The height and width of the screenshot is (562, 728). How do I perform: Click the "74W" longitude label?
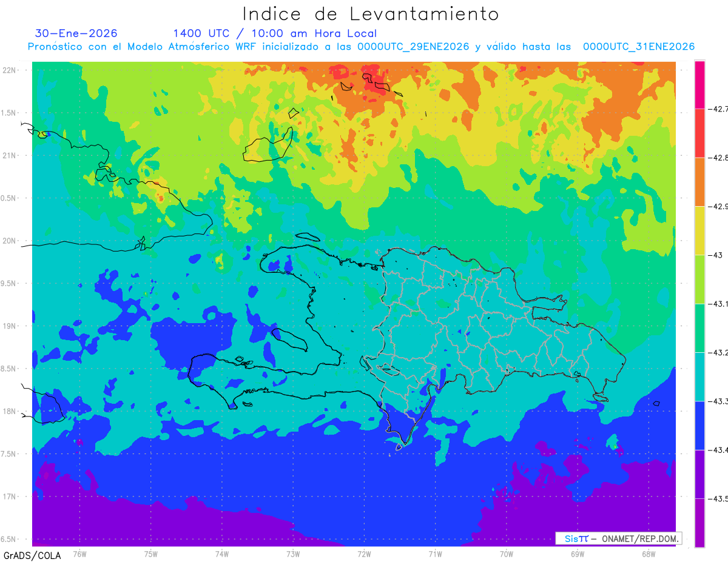[221, 554]
